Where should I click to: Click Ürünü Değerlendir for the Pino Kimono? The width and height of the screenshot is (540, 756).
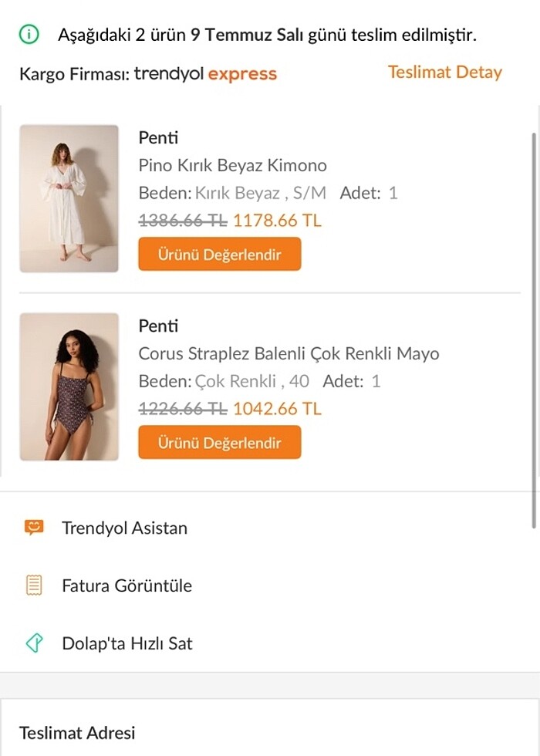point(220,254)
